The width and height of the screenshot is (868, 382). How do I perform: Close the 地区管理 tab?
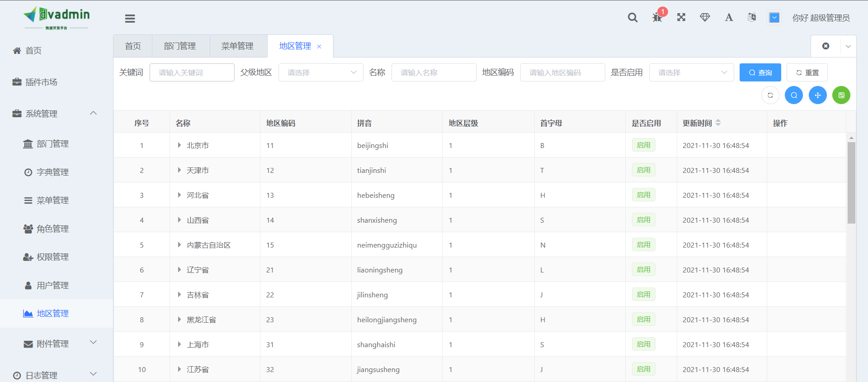319,47
